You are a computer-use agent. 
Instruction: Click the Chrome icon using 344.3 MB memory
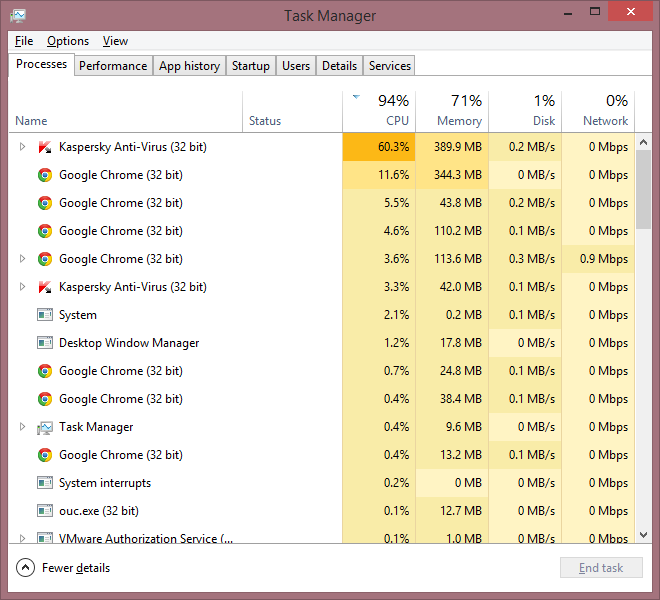(x=44, y=175)
